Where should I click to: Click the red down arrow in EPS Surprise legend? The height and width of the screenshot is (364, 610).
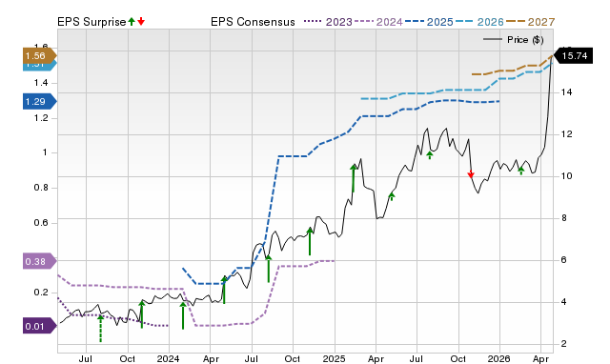[141, 22]
